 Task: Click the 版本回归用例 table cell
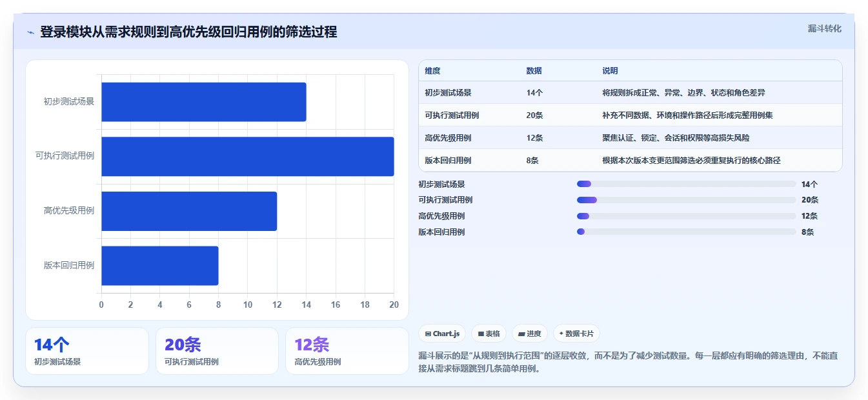tap(448, 161)
